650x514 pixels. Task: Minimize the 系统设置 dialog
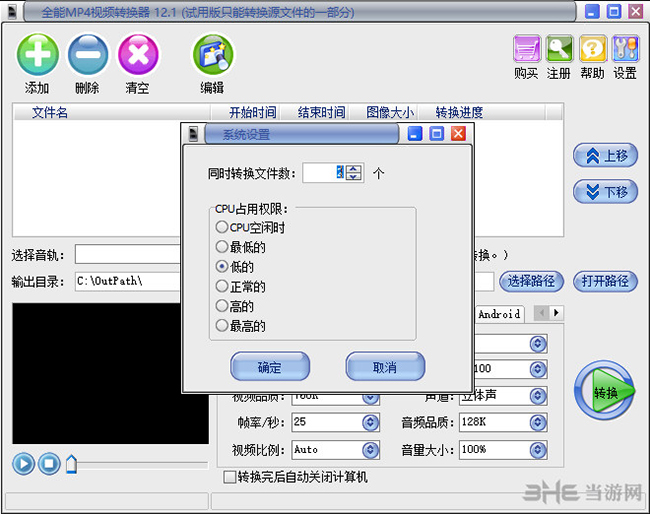click(415, 133)
